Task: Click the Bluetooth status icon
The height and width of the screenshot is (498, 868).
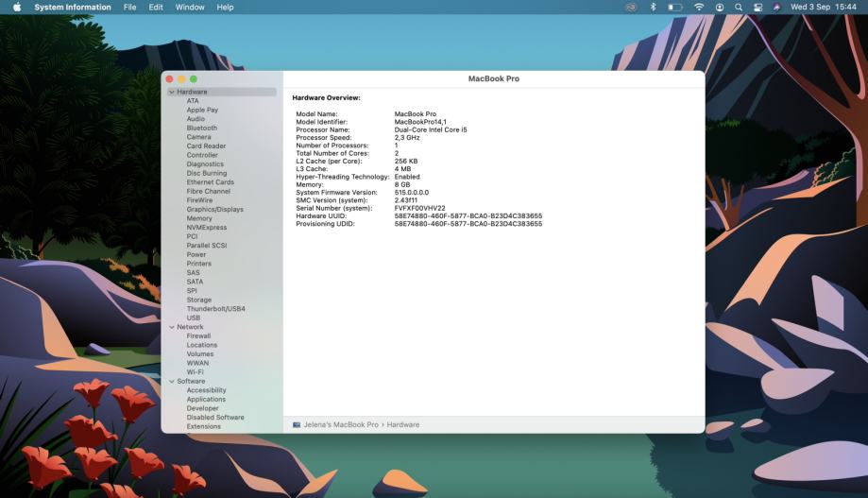Action: pos(653,7)
